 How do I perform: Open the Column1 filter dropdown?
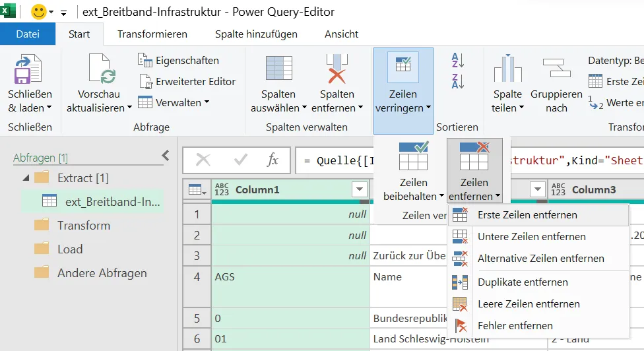(x=360, y=189)
